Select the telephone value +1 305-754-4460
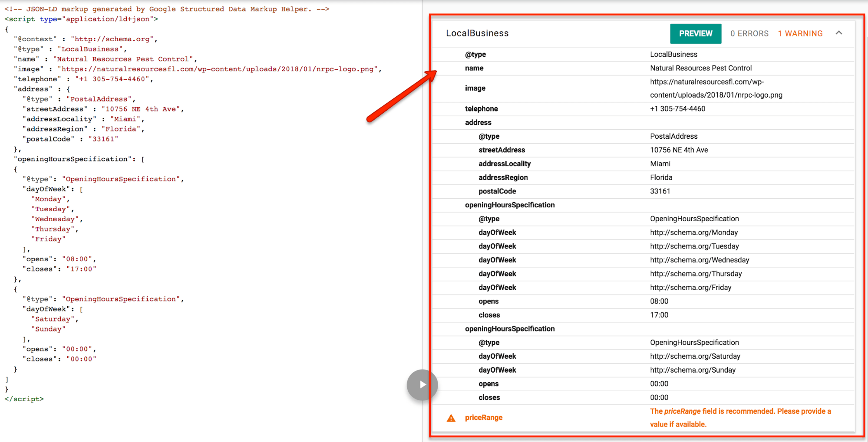 (x=677, y=109)
